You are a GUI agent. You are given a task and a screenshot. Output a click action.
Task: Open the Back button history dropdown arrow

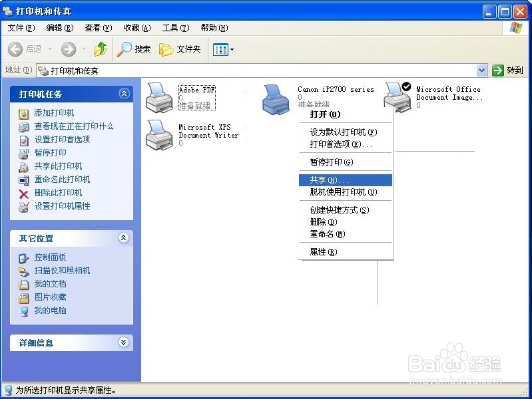(50, 49)
